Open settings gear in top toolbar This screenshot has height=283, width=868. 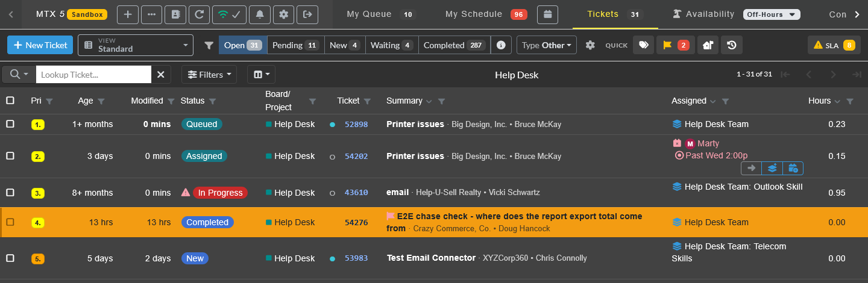(284, 14)
